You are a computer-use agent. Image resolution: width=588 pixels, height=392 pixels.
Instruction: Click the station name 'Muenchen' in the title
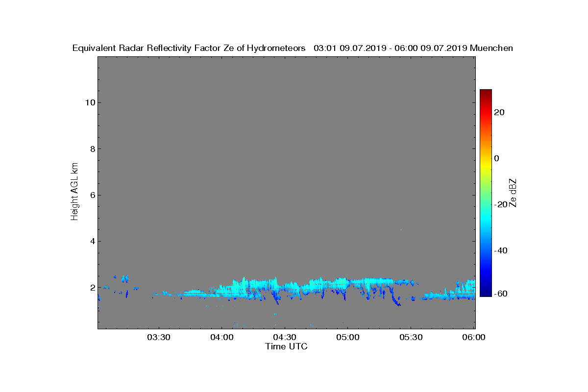click(x=491, y=48)
